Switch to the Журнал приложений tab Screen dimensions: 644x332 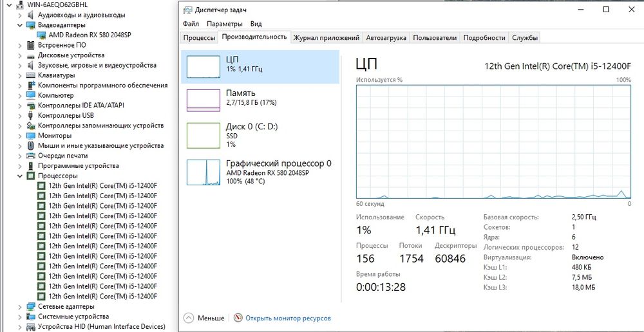click(327, 38)
